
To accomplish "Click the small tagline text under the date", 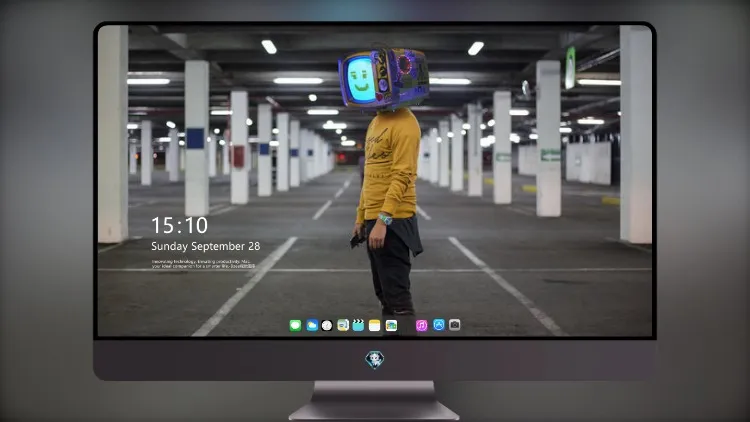I will pyautogui.click(x=203, y=264).
